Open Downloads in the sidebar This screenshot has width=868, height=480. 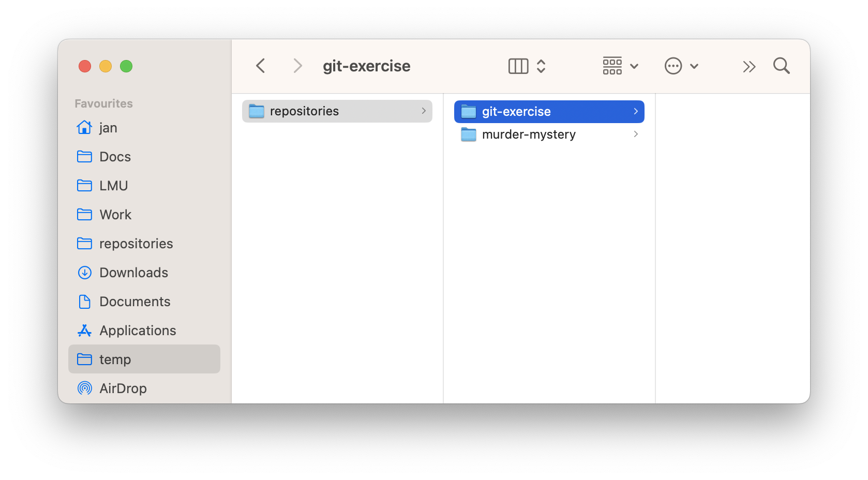coord(133,273)
